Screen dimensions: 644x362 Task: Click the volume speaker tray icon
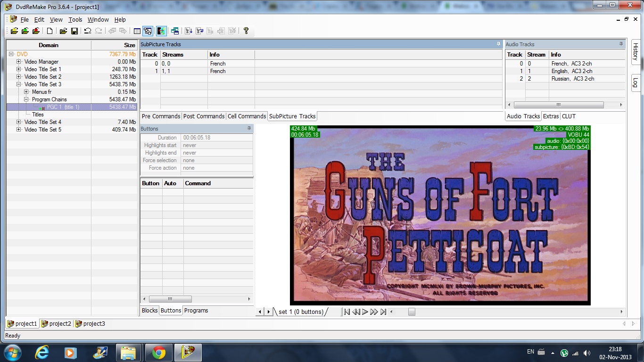(586, 353)
